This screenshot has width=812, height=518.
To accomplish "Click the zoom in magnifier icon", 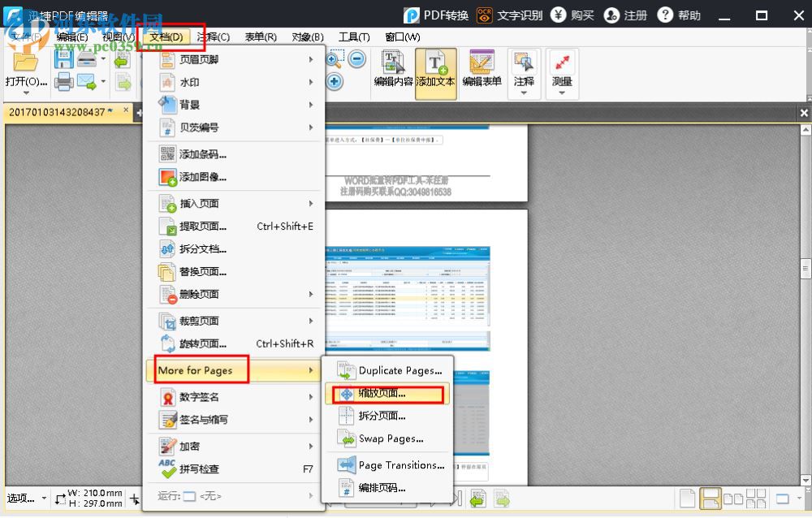I will [x=332, y=58].
